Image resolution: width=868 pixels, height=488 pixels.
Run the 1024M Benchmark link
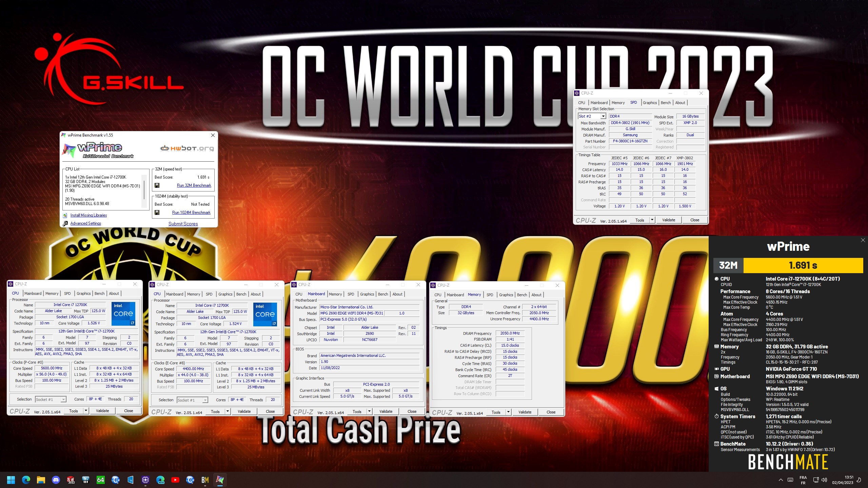click(191, 212)
